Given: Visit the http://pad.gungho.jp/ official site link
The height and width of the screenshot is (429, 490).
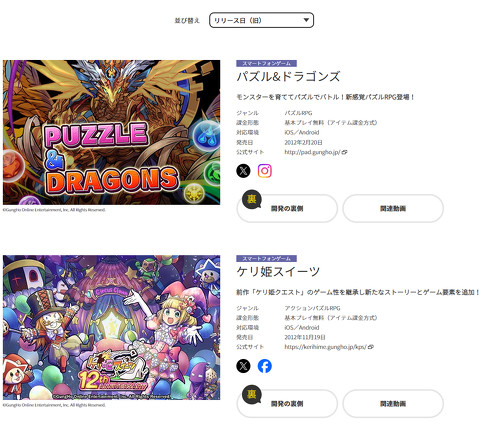Looking at the screenshot, I should 312,152.
